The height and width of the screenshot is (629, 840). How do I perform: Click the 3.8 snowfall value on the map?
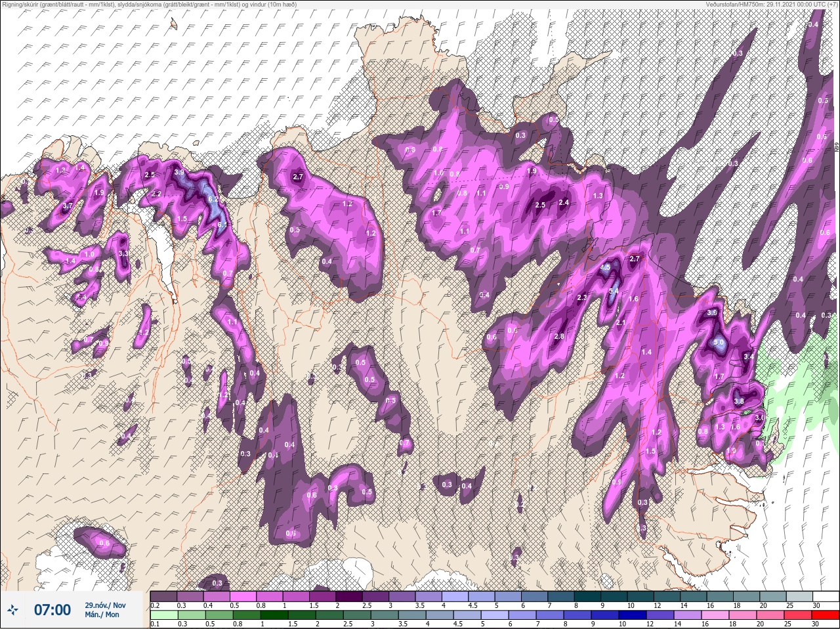[738, 401]
